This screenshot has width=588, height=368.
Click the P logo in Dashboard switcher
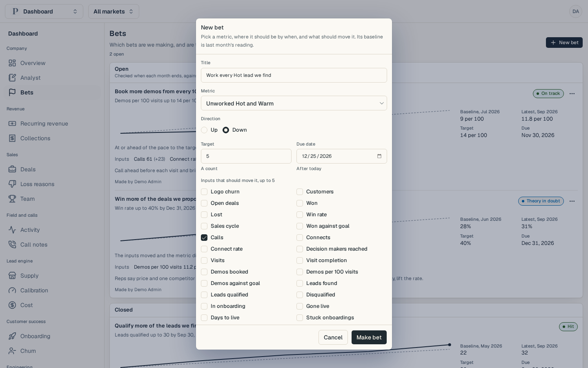coord(16,11)
